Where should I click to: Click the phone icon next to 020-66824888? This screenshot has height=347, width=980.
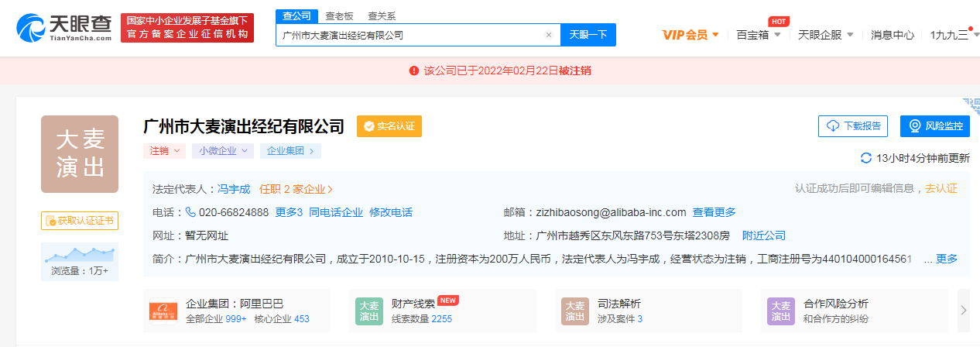pos(190,212)
